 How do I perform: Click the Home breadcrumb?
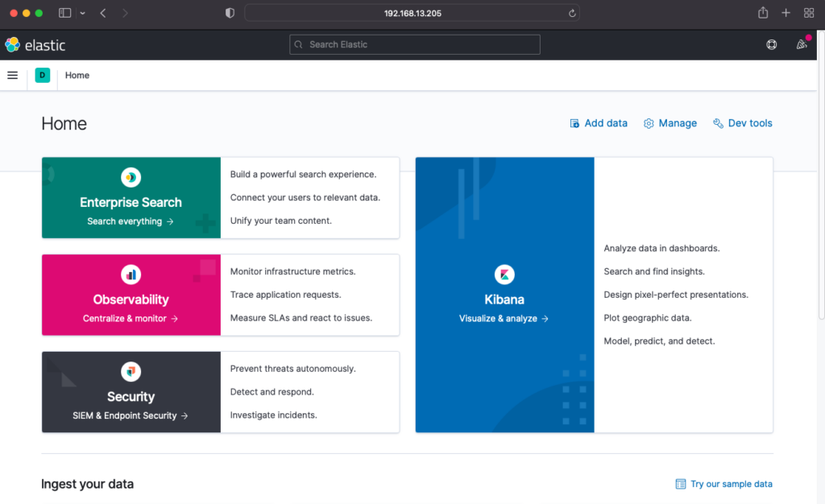77,75
